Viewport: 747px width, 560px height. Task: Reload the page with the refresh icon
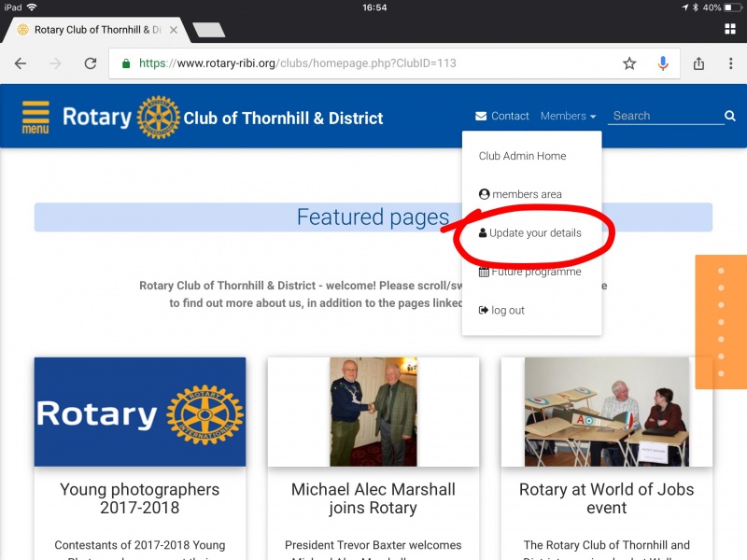pyautogui.click(x=91, y=63)
